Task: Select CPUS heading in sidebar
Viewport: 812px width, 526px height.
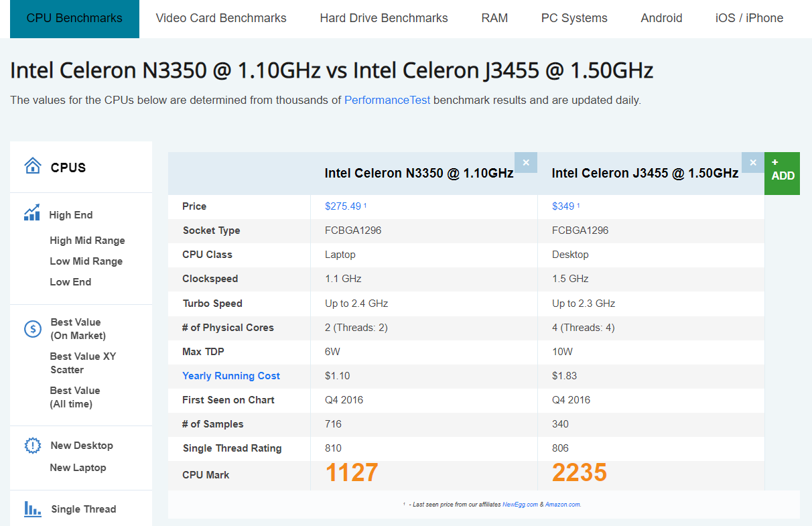Action: click(68, 168)
